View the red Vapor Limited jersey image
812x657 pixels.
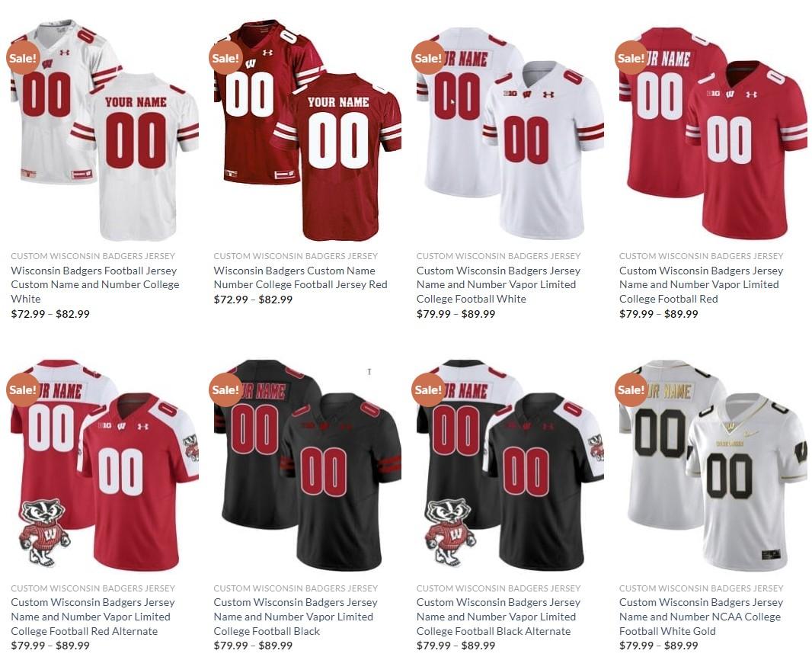713,132
